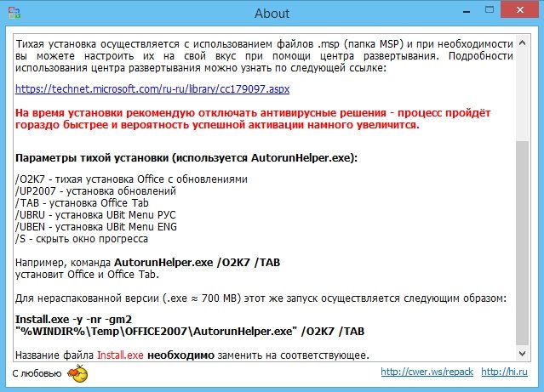Close the About window
The width and height of the screenshot is (544, 392).
[x=519, y=9]
